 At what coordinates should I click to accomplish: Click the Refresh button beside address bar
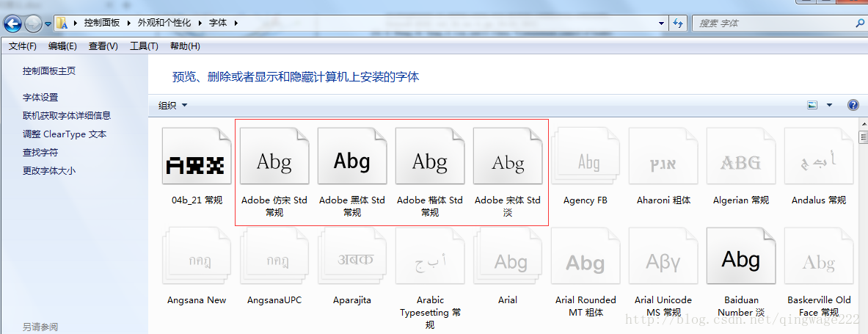tap(678, 23)
